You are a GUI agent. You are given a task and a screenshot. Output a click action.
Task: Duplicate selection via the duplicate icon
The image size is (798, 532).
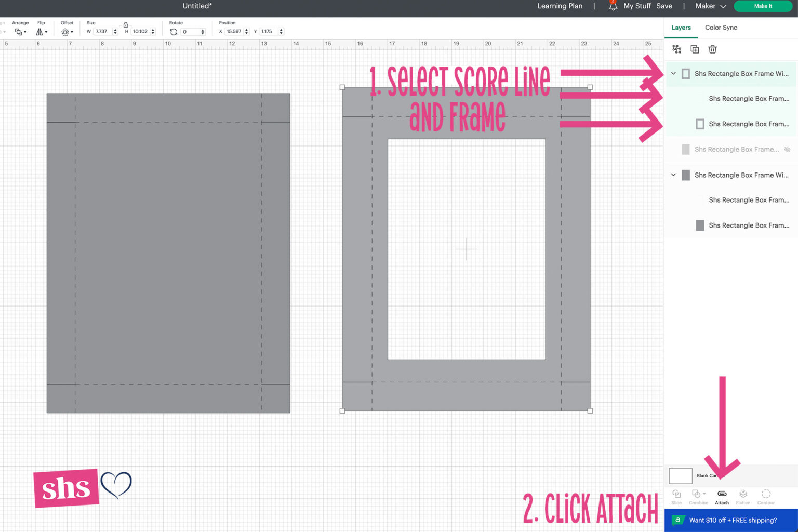tap(695, 49)
